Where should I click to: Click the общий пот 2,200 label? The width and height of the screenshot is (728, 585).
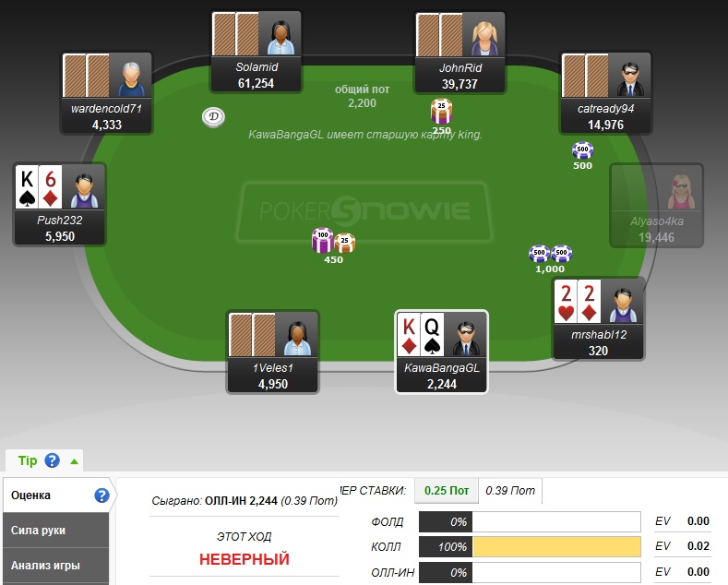point(362,96)
